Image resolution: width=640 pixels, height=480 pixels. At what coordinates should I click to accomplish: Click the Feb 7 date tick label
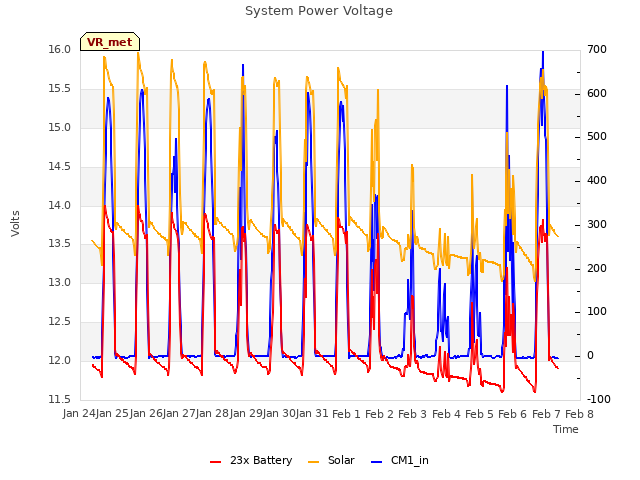[546, 414]
